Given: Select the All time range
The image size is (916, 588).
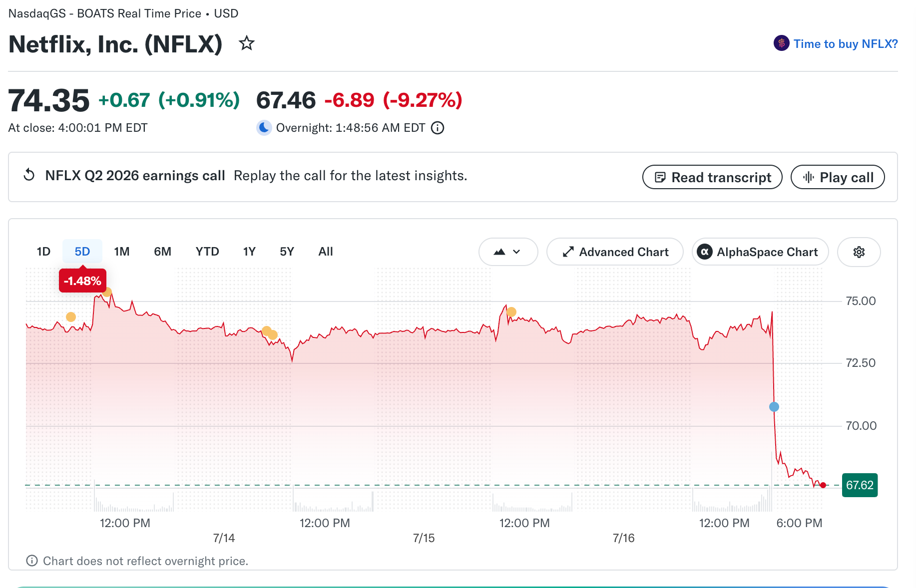Looking at the screenshot, I should click(x=326, y=252).
